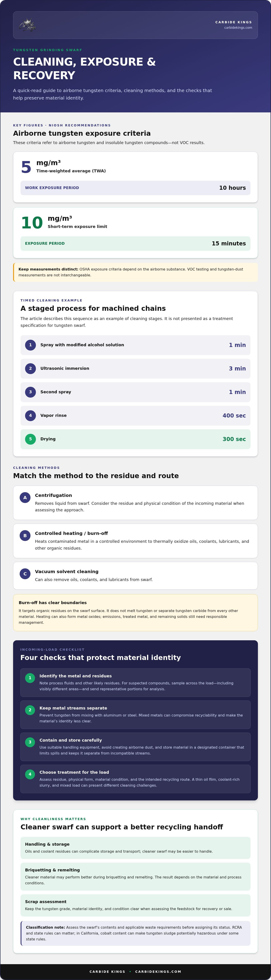
Task: Click the "Briquetting & remelting" card title
Action: [52, 870]
